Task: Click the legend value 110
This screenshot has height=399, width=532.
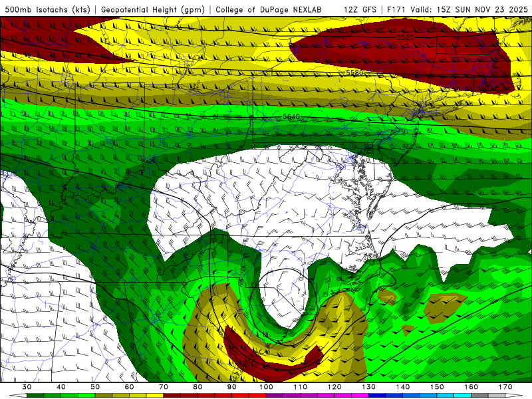Action: pyautogui.click(x=301, y=387)
